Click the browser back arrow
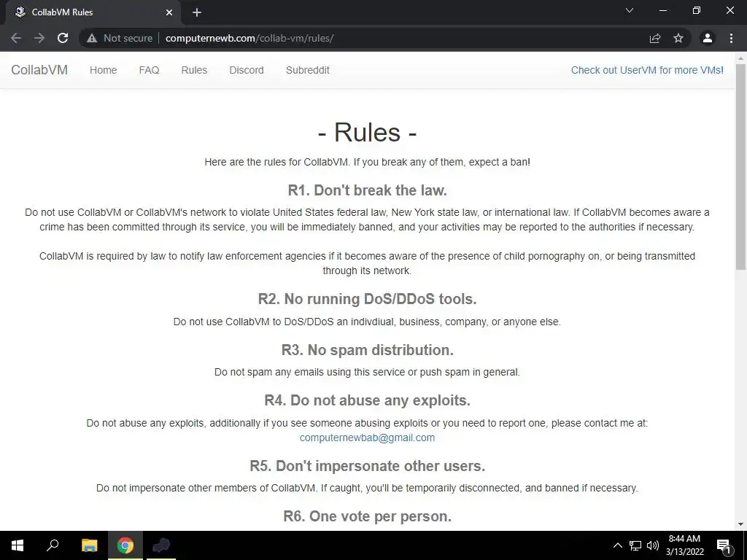747x560 pixels. [x=16, y=38]
